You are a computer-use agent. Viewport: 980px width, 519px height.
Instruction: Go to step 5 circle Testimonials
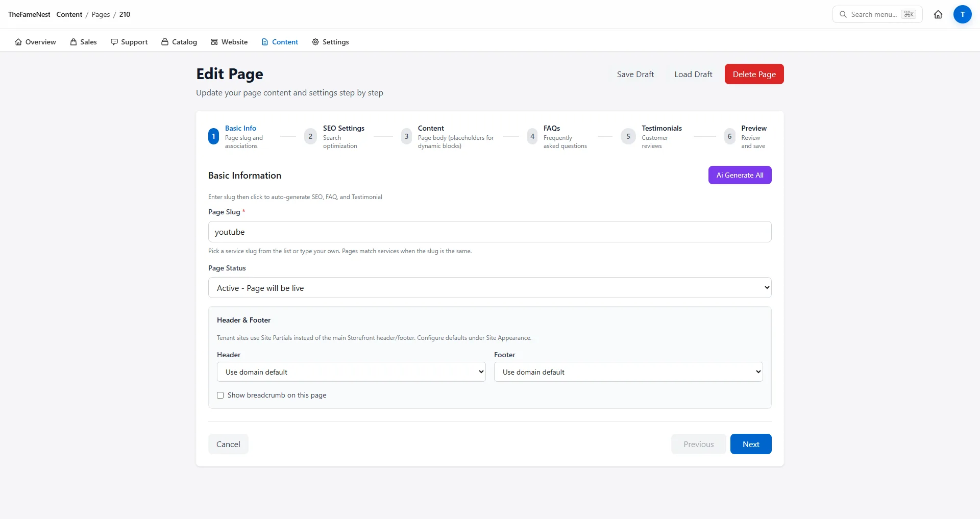pyautogui.click(x=628, y=136)
